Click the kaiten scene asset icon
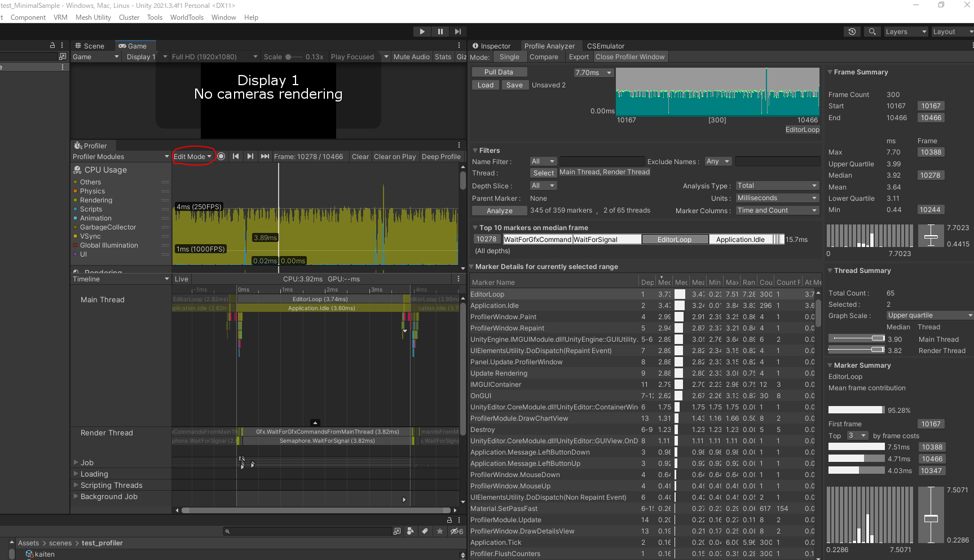Screen dimensions: 974x560 point(29,554)
